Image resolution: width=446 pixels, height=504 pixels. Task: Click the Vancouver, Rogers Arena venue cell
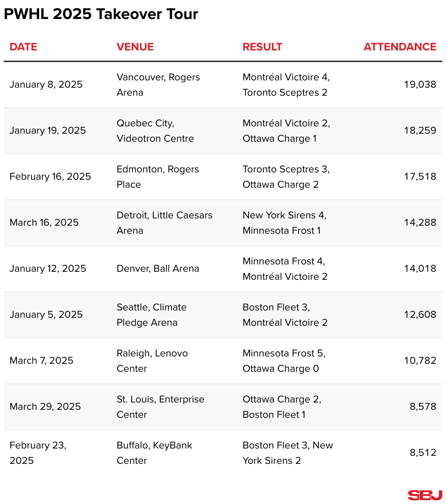pyautogui.click(x=158, y=85)
